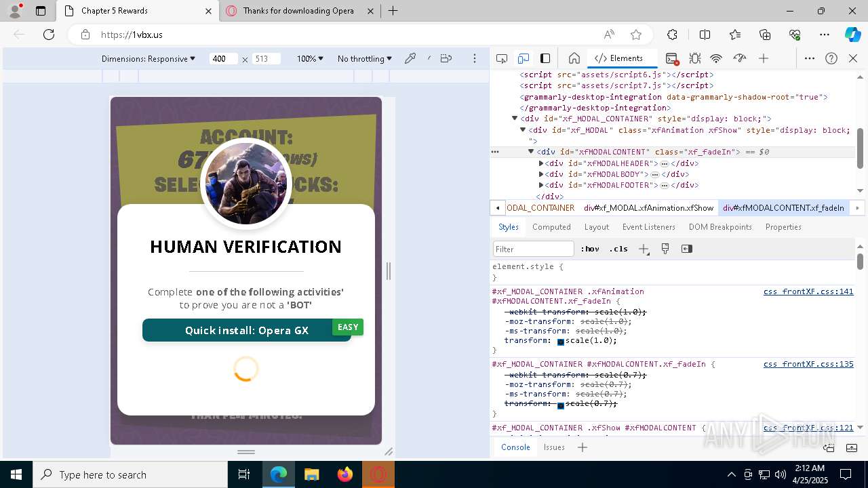The width and height of the screenshot is (868, 488).
Task: Toggle computed styles sidebar icon
Action: click(x=686, y=249)
